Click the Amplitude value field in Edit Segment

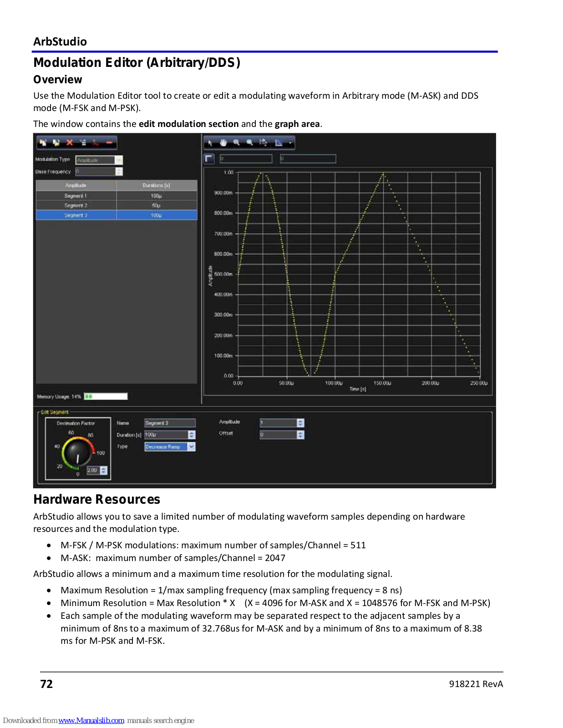click(x=278, y=423)
